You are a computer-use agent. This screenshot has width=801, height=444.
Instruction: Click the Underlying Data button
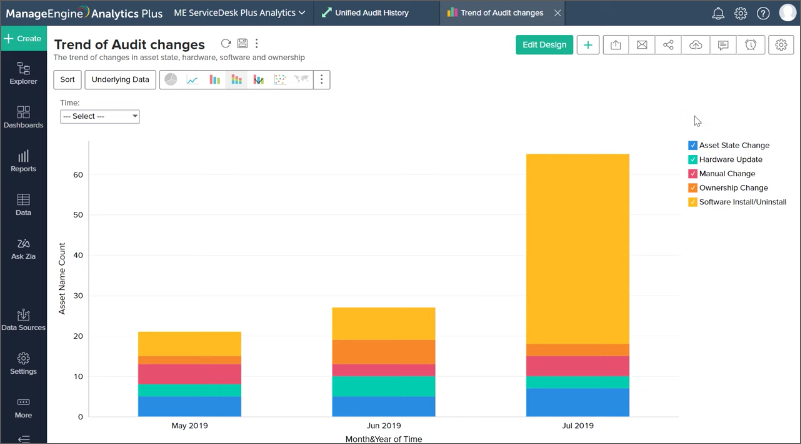pos(120,80)
